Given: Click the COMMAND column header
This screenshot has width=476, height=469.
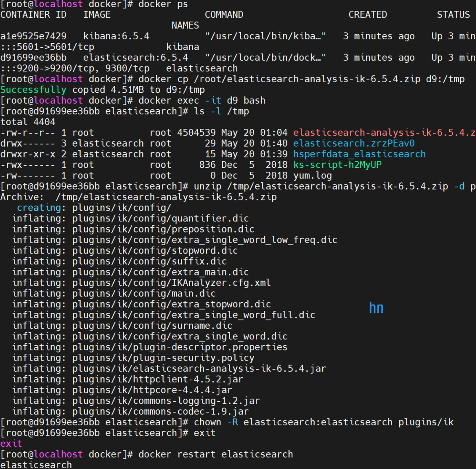Looking at the screenshot, I should click(x=224, y=15).
